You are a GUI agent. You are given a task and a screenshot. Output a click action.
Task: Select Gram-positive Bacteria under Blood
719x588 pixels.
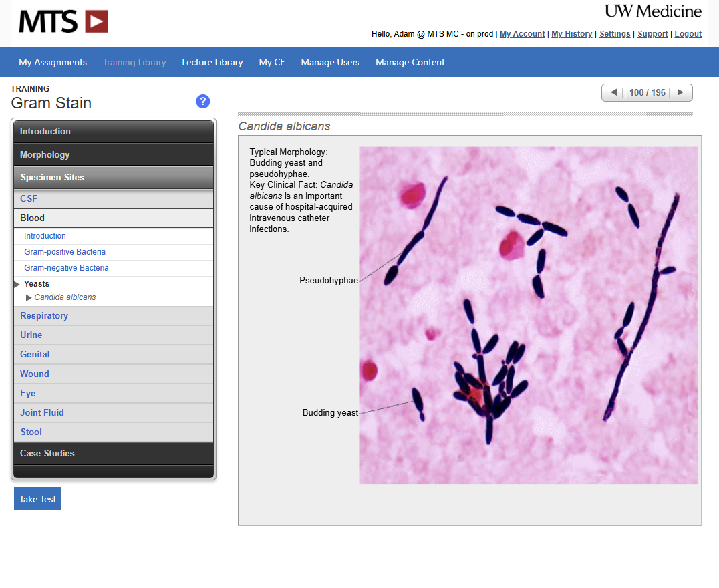65,252
